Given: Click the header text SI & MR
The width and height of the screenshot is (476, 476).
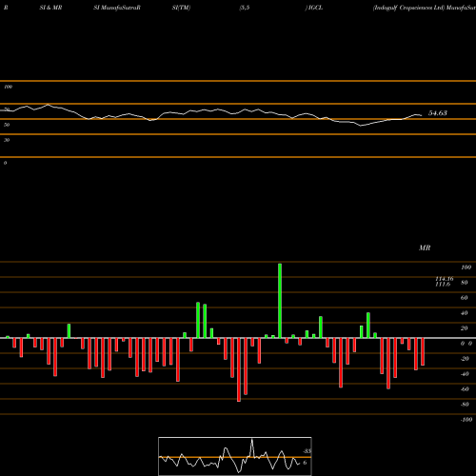Looking at the screenshot, I should click(x=50, y=8).
